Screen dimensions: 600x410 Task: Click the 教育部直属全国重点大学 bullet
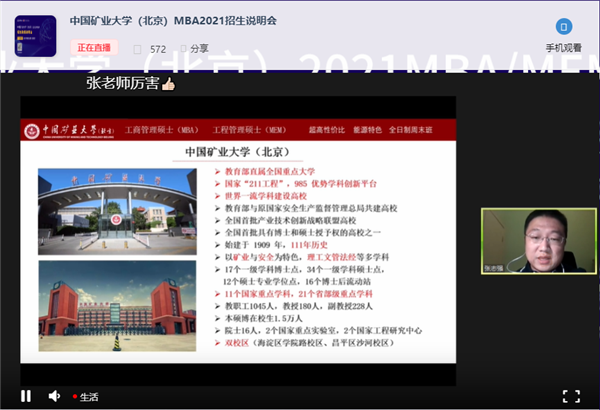point(265,172)
